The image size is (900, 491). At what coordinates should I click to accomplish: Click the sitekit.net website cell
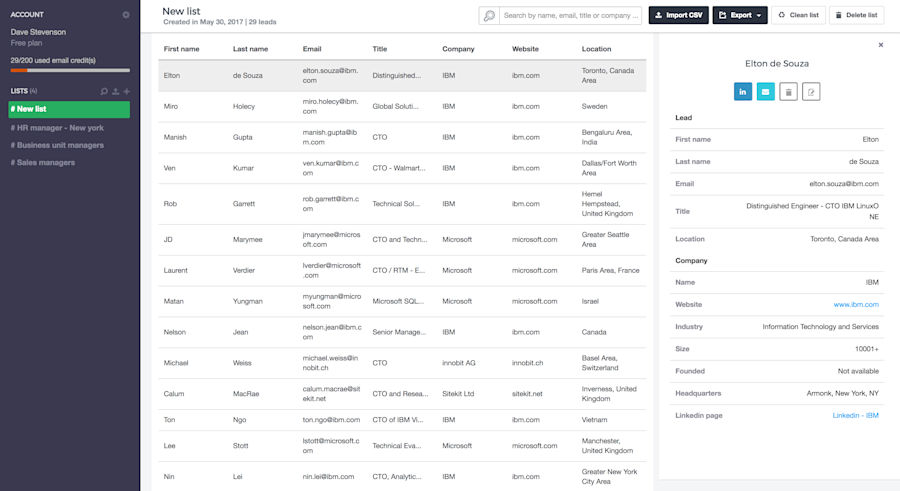click(527, 394)
